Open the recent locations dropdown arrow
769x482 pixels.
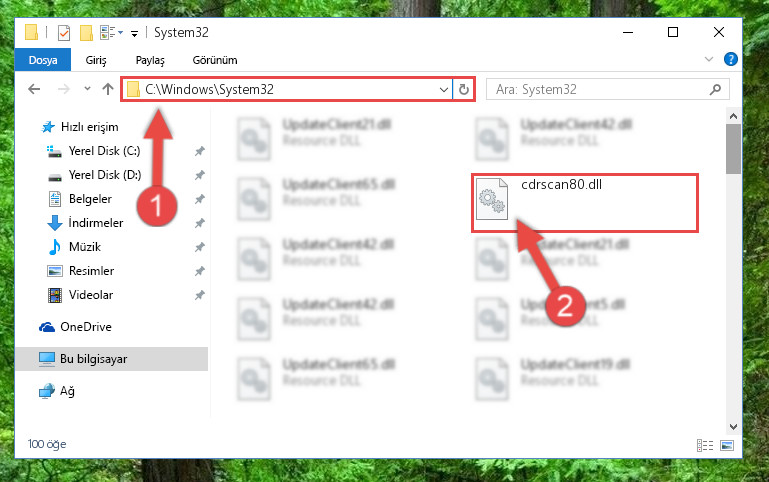(x=87, y=89)
